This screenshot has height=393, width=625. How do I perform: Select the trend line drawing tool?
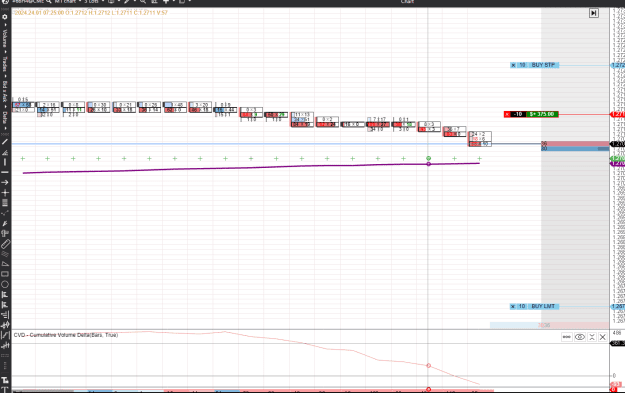5,142
